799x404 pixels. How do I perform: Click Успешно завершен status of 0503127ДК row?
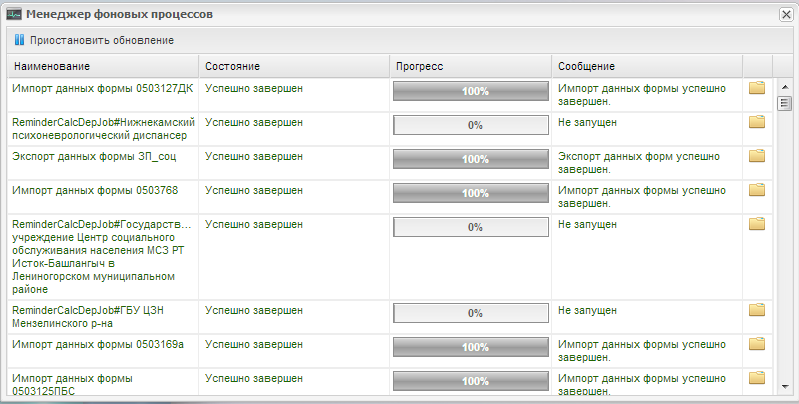coord(254,88)
